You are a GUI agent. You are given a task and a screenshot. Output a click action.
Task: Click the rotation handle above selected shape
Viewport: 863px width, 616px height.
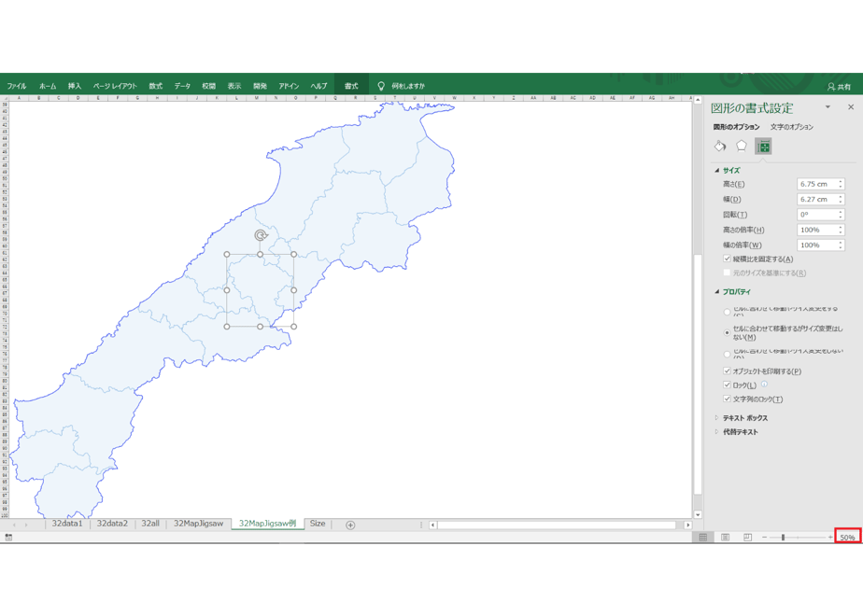[x=261, y=235]
